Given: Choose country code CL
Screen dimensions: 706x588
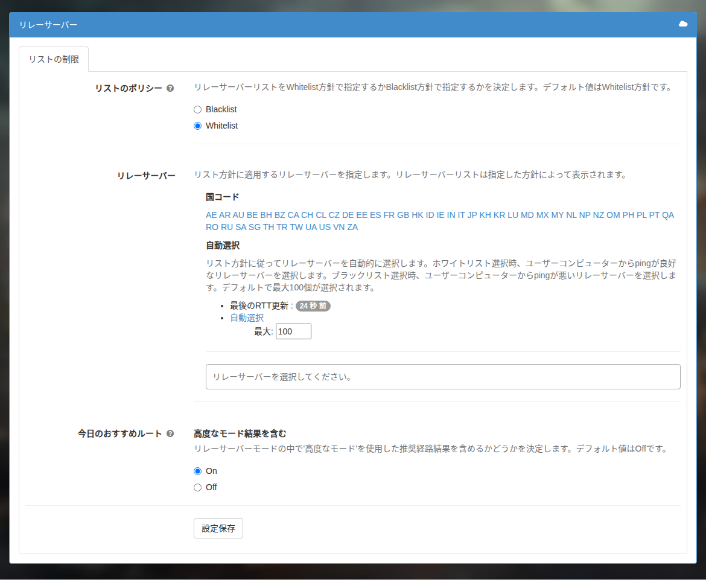Looking at the screenshot, I should click(x=321, y=215).
